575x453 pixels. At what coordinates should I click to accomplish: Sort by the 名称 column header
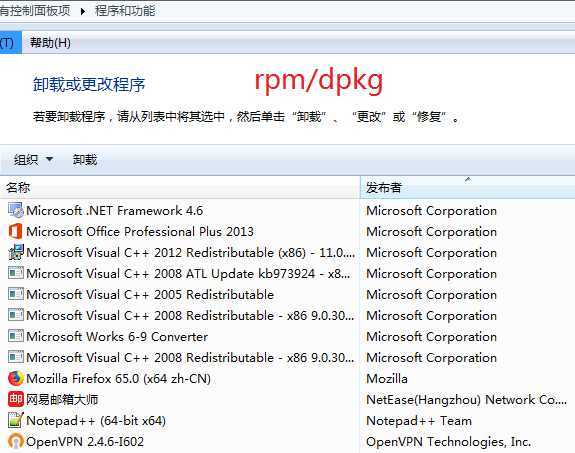(x=180, y=187)
